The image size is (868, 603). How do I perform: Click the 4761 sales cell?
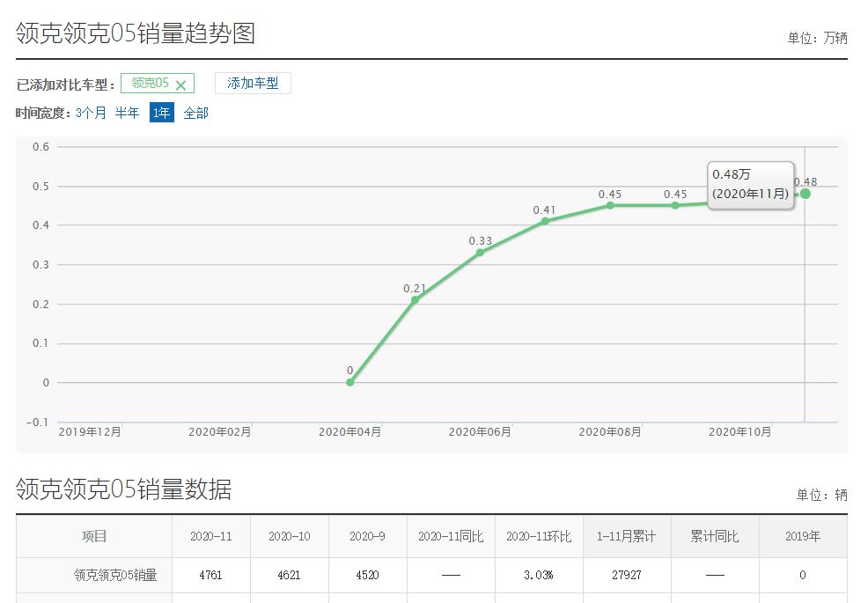[211, 575]
